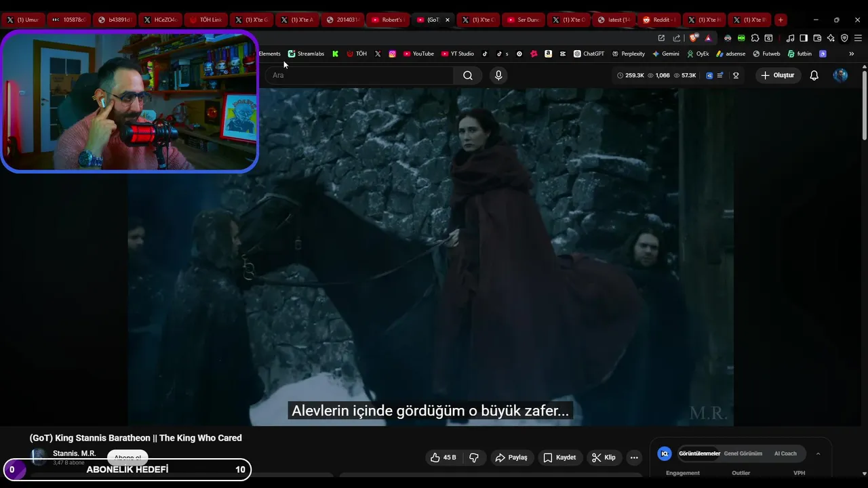Open the browser sidebar panel icon
868x488 pixels.
tap(804, 38)
